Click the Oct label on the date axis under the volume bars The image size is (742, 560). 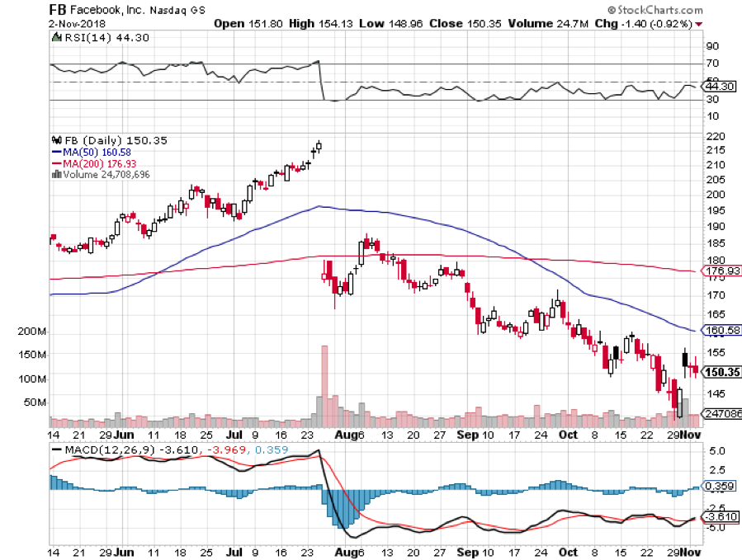pos(568,435)
